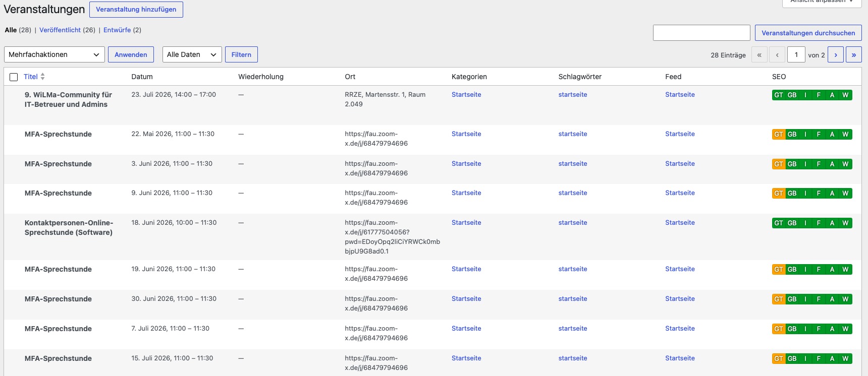The image size is (868, 376).
Task: Click the Titel sort arrows icon
Action: tap(43, 77)
